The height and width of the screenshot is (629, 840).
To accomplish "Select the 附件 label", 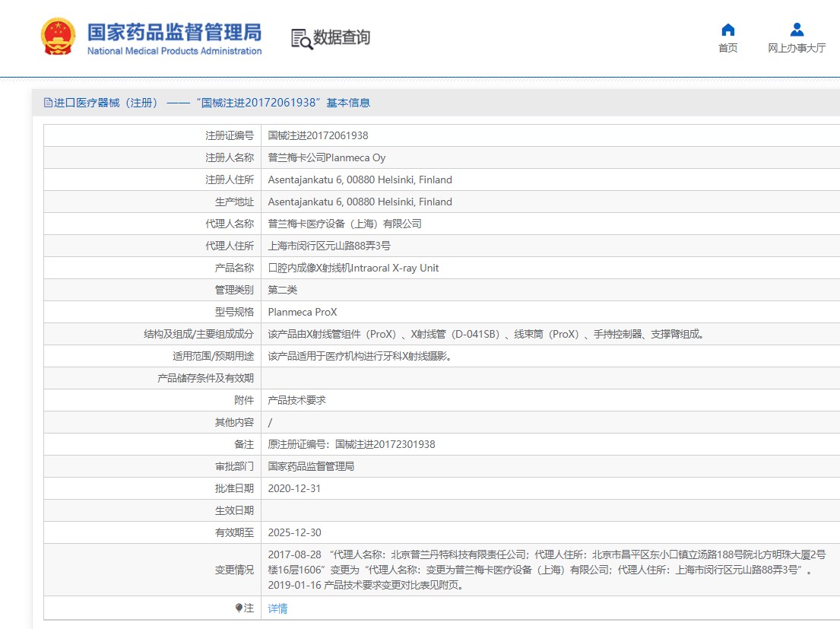I will point(244,400).
